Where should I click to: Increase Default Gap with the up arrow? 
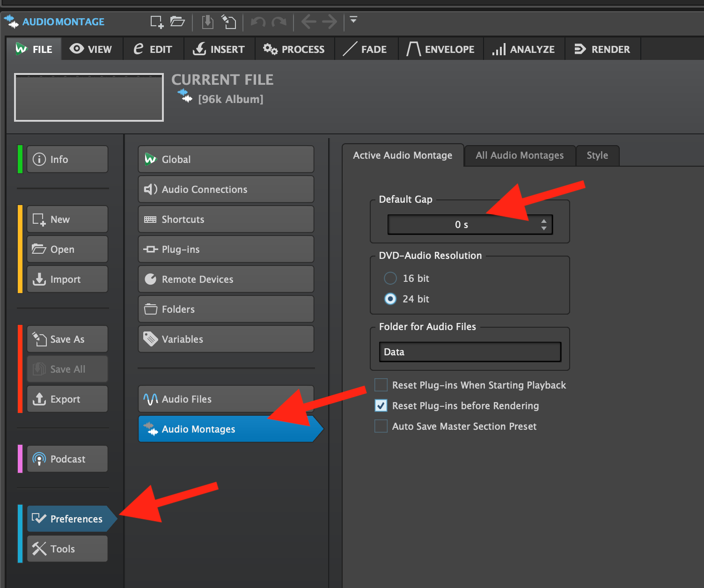(x=544, y=221)
